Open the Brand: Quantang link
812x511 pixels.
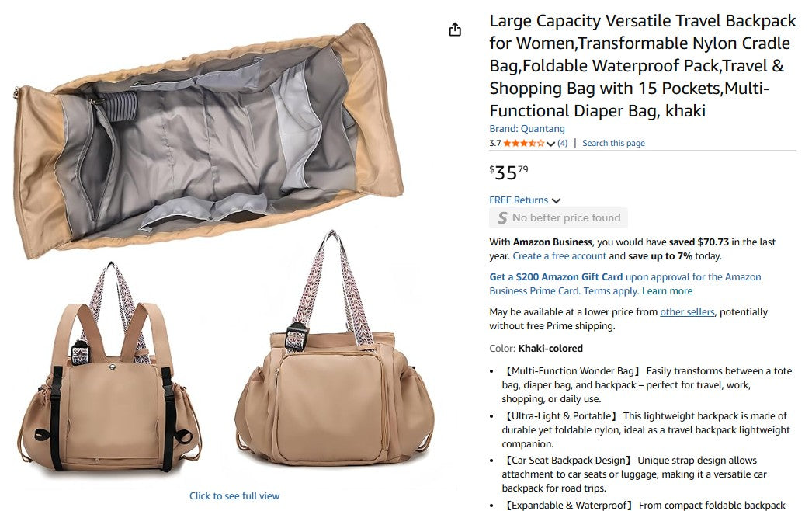point(526,129)
